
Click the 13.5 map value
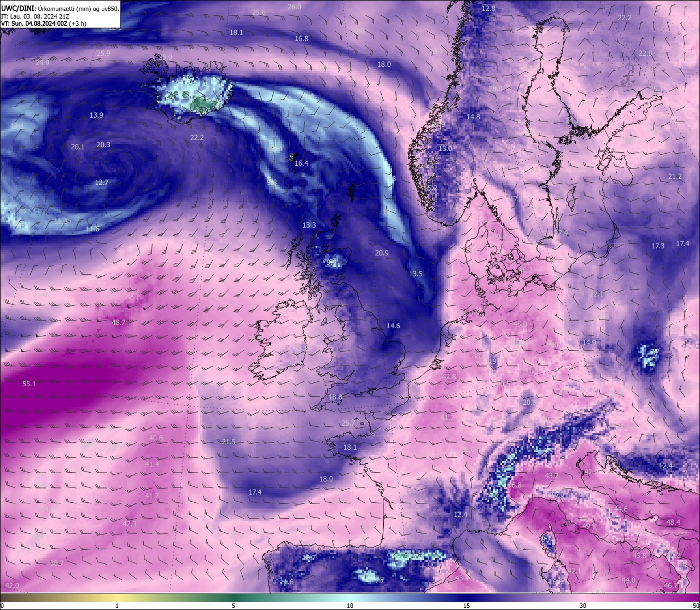click(416, 274)
